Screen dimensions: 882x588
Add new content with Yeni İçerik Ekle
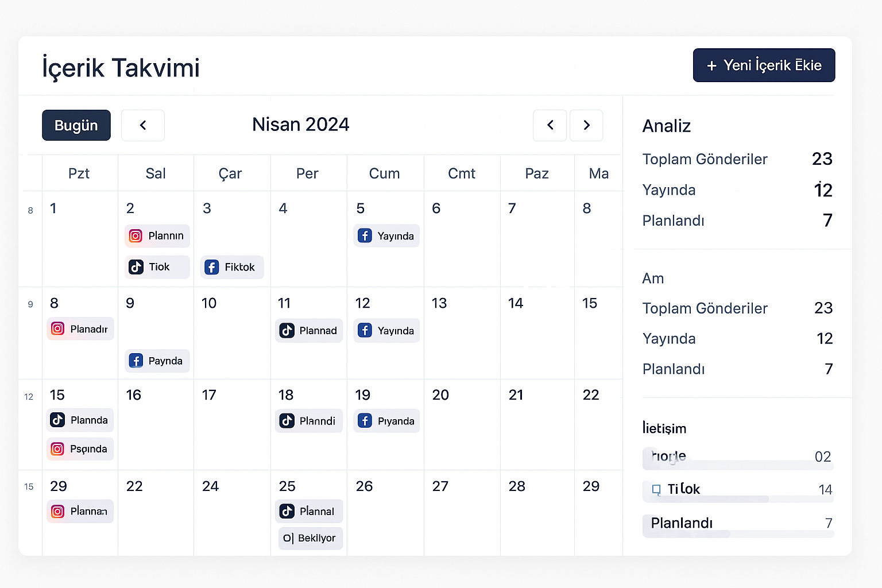(x=764, y=65)
